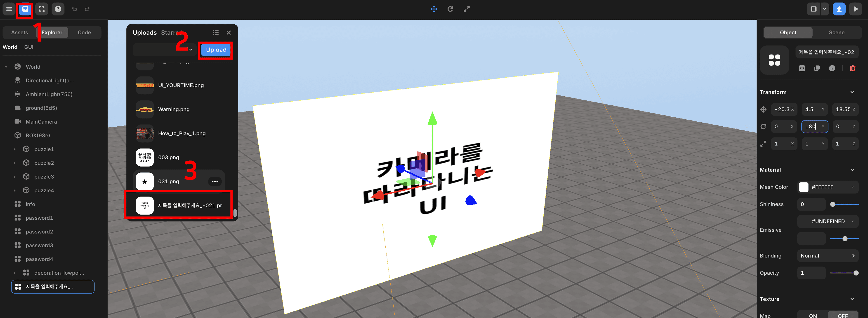Screen dimensions: 868x318
Task: Click the undo arrow icon
Action: click(x=74, y=8)
